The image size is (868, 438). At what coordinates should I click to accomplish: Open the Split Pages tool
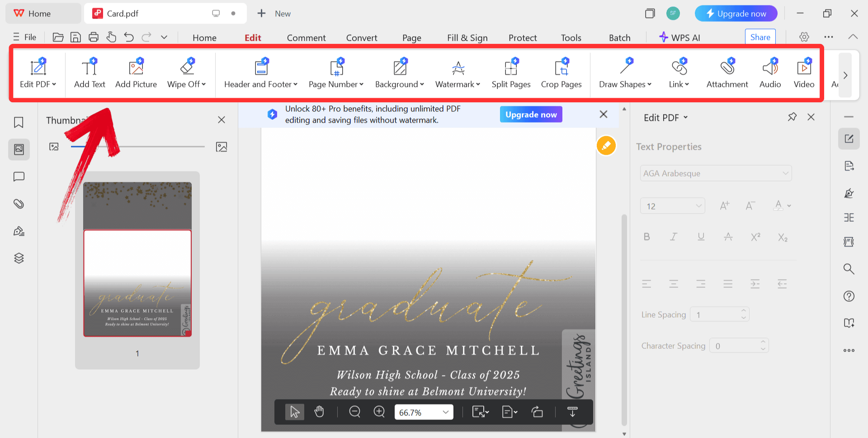click(511, 73)
